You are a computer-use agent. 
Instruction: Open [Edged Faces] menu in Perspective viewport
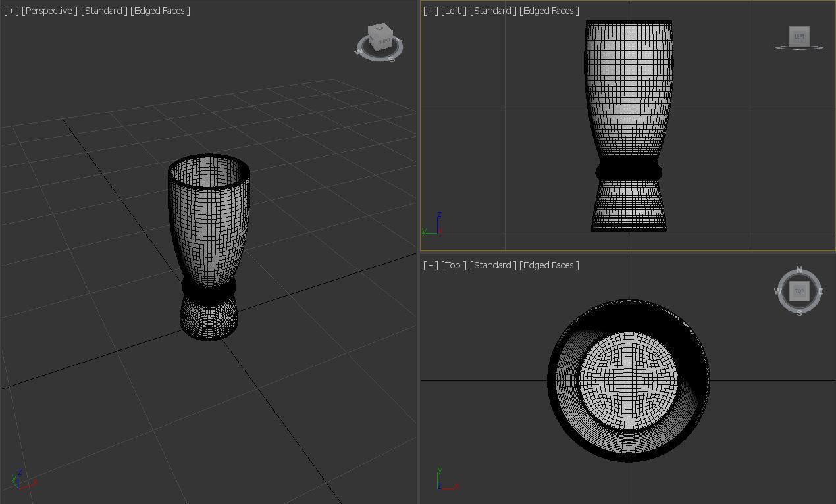click(160, 11)
